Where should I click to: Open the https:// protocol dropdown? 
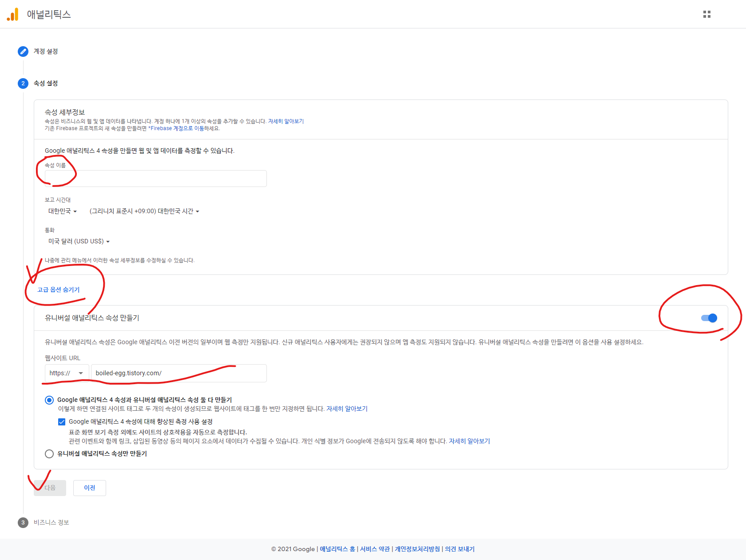pos(67,373)
